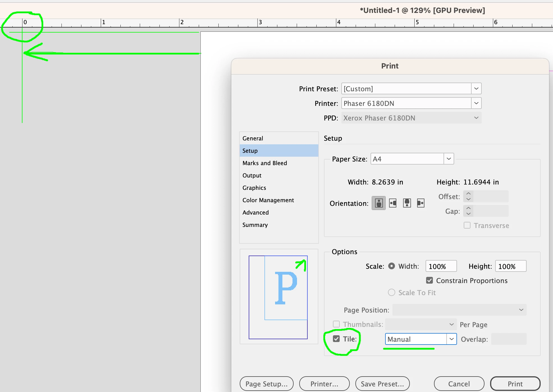Open the Printer dropdown list
The width and height of the screenshot is (553, 392).
pyautogui.click(x=476, y=103)
